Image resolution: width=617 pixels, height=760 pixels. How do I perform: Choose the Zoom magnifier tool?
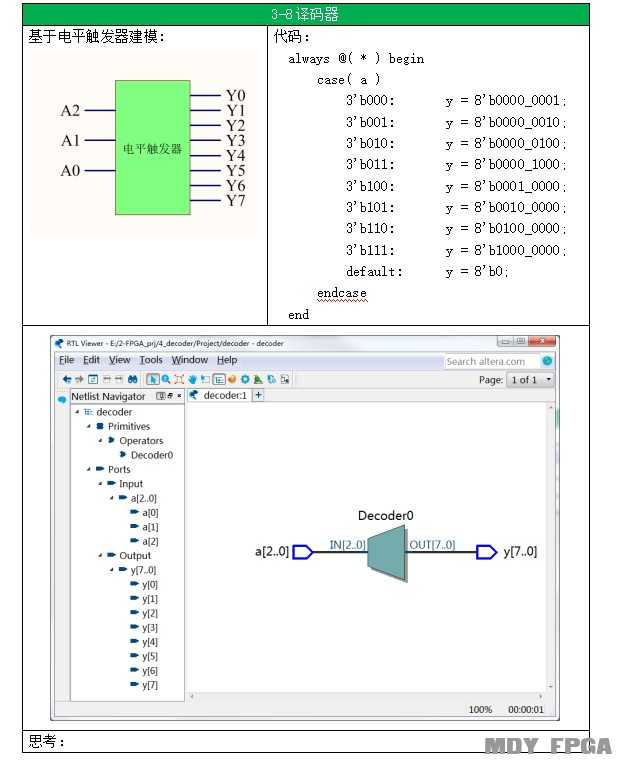pos(166,380)
